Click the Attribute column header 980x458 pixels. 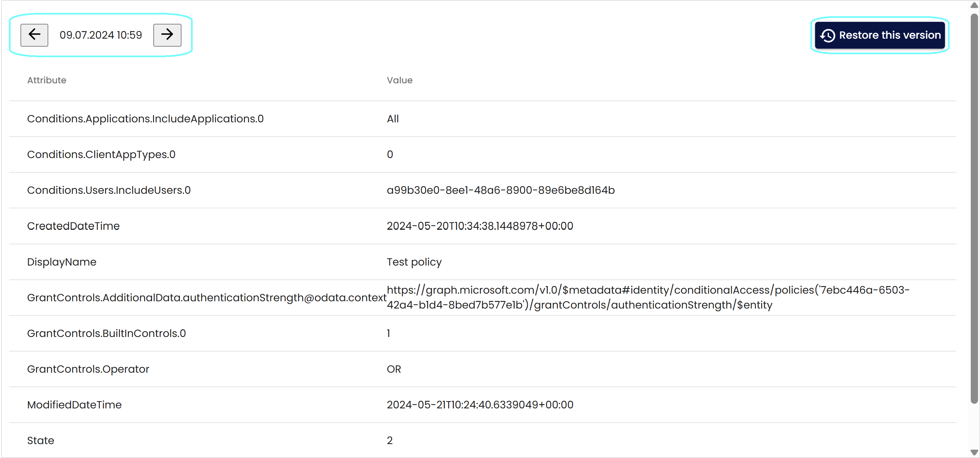click(47, 80)
